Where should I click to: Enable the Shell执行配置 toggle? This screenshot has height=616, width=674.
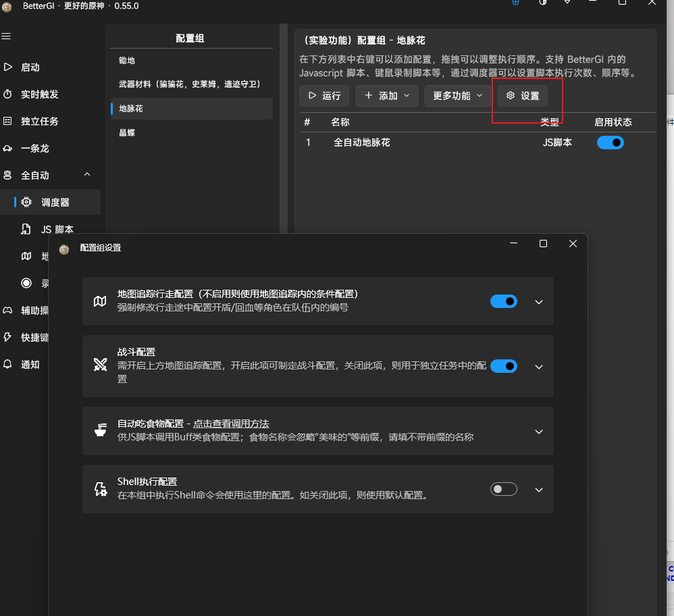tap(504, 489)
